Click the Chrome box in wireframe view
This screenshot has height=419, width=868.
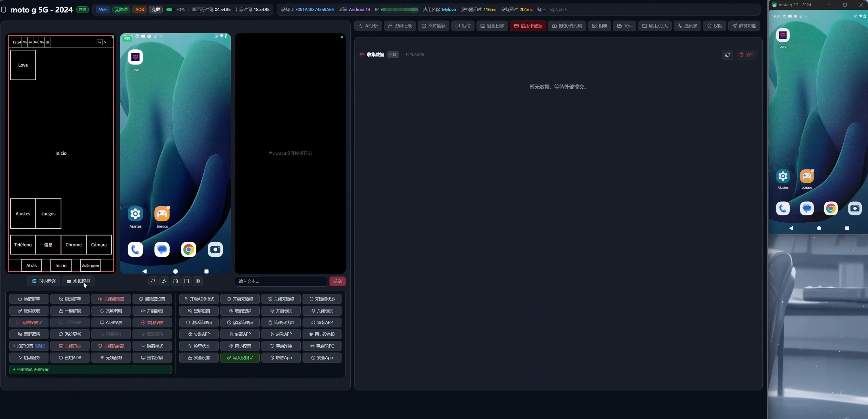tap(73, 245)
